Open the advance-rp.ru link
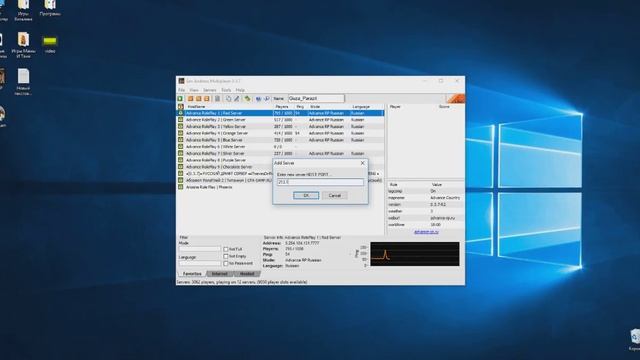The height and width of the screenshot is (360, 640). click(426, 232)
